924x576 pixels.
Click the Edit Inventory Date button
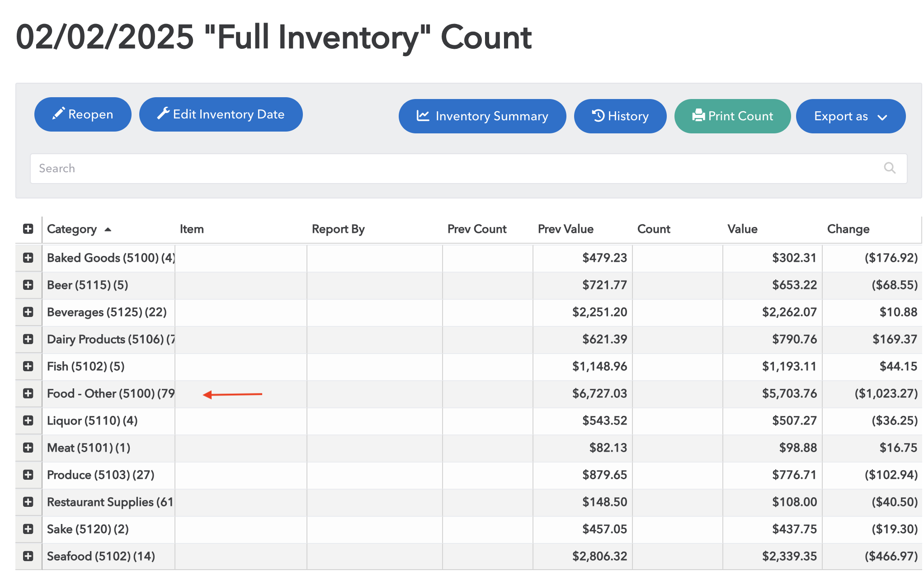coord(221,114)
